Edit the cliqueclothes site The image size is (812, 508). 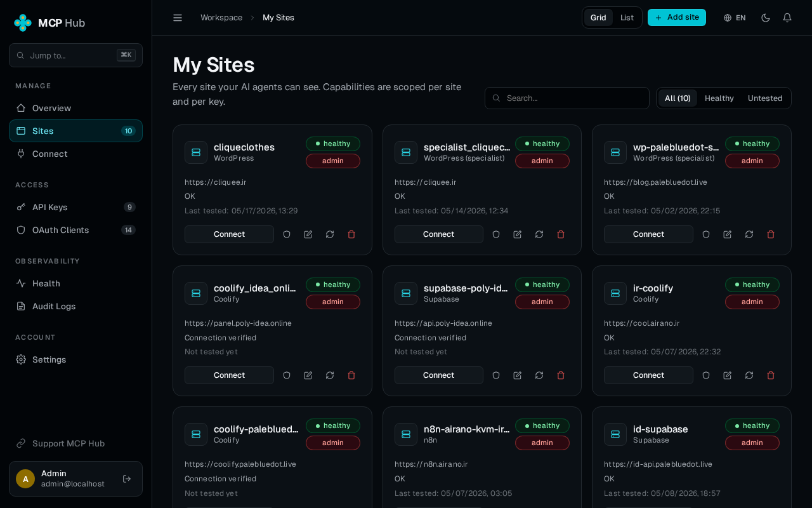(308, 234)
